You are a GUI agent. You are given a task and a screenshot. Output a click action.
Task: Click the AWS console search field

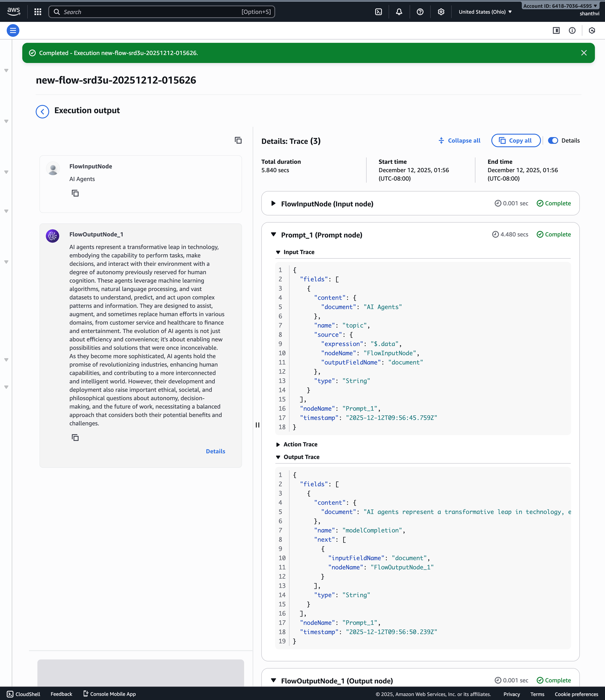click(162, 12)
